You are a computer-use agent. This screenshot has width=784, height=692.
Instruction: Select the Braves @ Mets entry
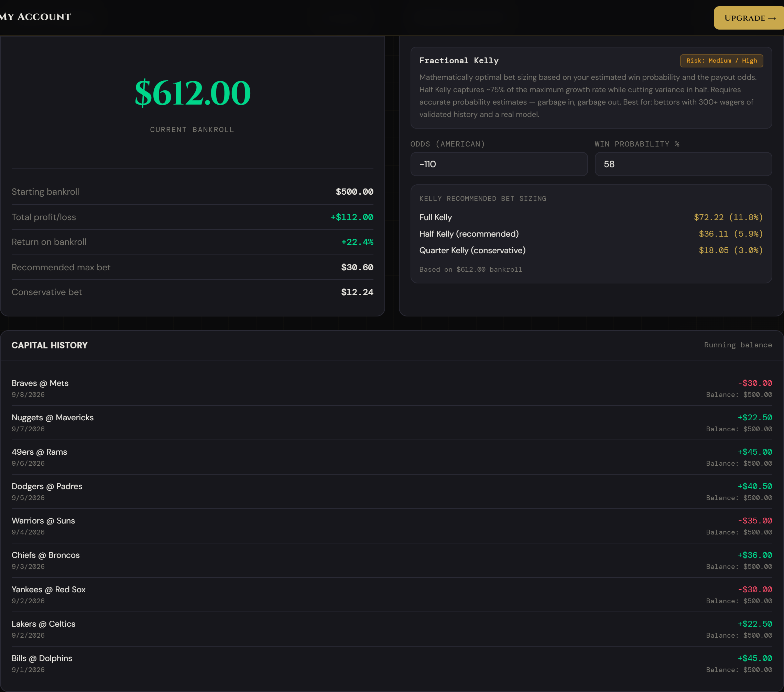[x=392, y=389]
